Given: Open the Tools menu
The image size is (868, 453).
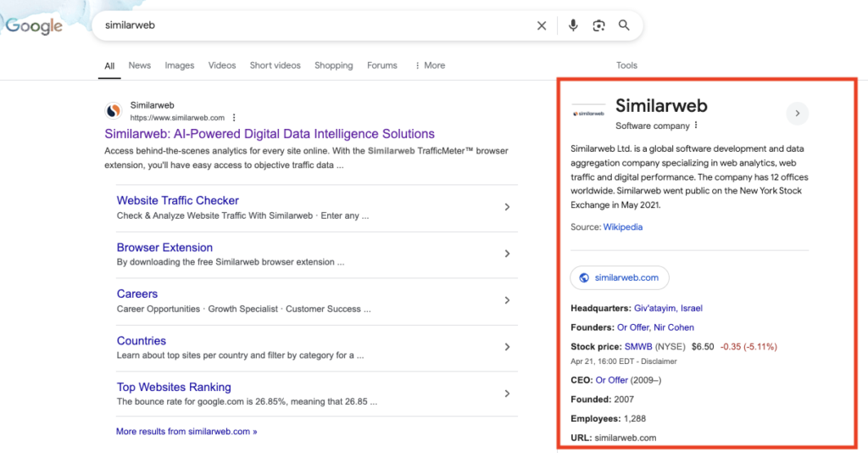Looking at the screenshot, I should 626,65.
